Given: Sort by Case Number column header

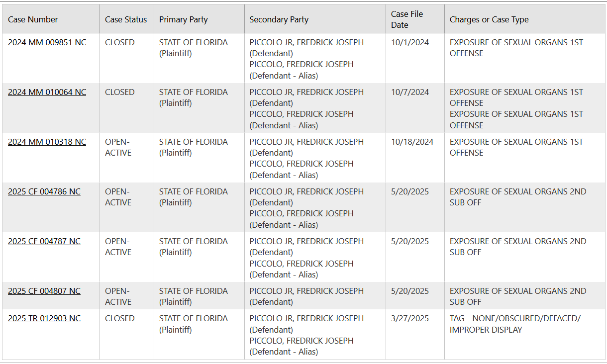Looking at the screenshot, I should point(33,20).
